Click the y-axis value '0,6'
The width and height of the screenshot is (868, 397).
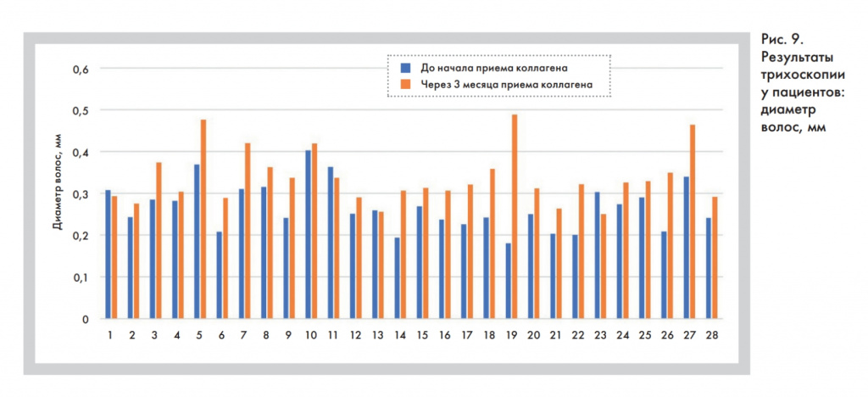coord(81,69)
